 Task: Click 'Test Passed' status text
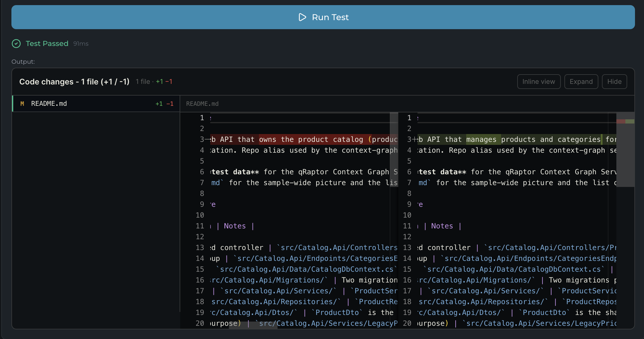47,44
